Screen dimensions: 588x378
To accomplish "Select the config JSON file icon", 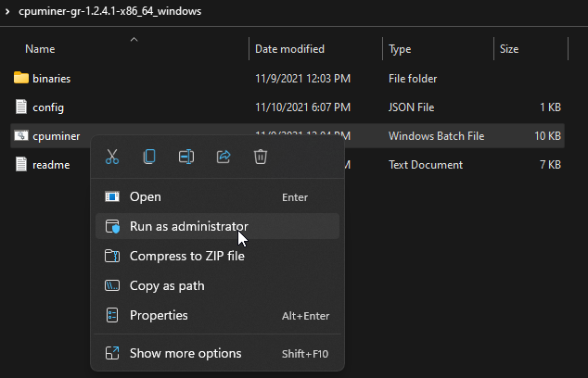I will [x=21, y=107].
